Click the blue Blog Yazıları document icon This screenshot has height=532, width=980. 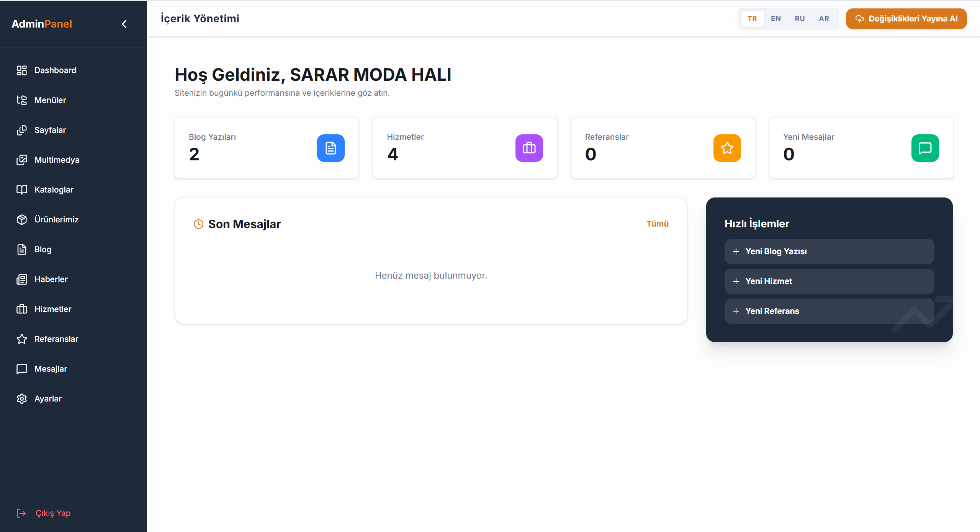[331, 148]
